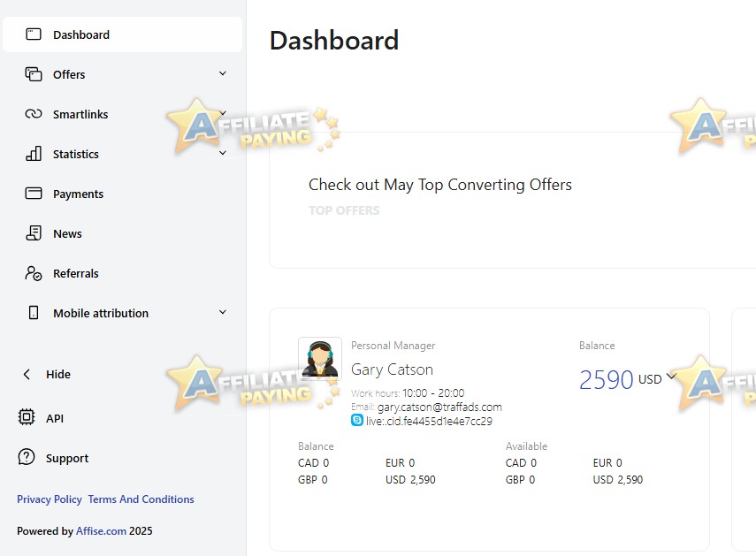Image resolution: width=756 pixels, height=556 pixels.
Task: Click the Statistics bar chart icon
Action: click(34, 154)
